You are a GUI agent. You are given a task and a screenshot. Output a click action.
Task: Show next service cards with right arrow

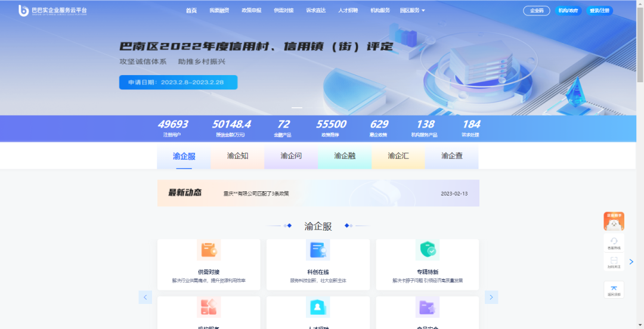click(491, 297)
